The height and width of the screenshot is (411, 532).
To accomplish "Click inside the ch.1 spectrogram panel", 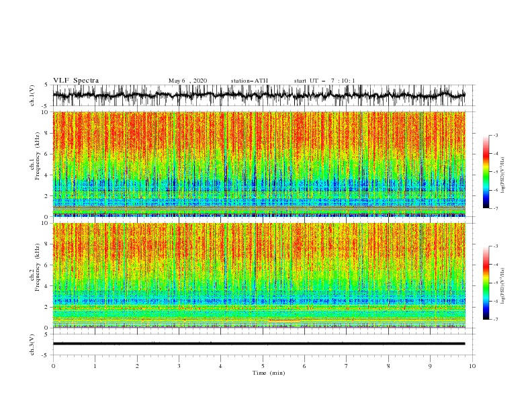I will tap(259, 164).
